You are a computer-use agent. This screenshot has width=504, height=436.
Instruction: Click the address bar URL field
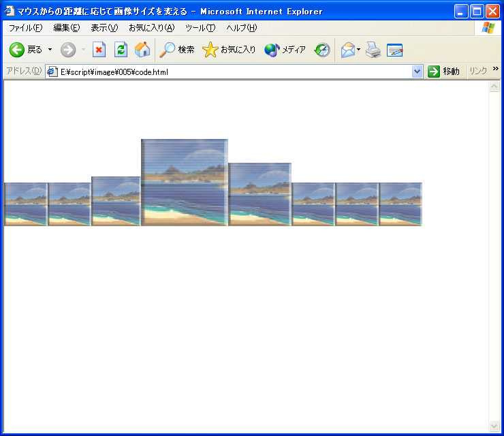232,72
